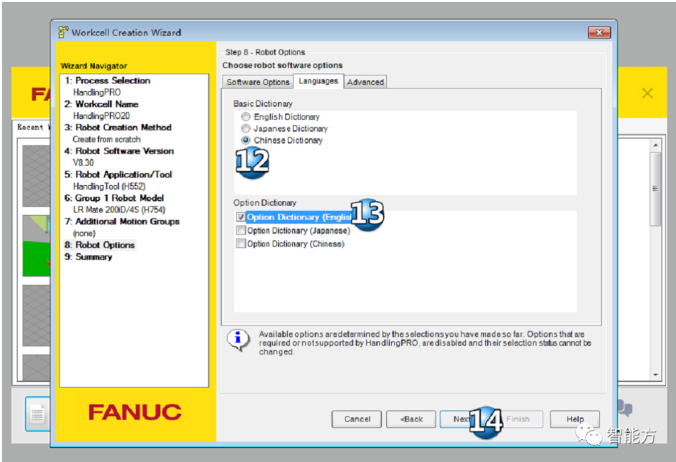Open wizard Help button
Screen dimensions: 676x462
(575, 419)
